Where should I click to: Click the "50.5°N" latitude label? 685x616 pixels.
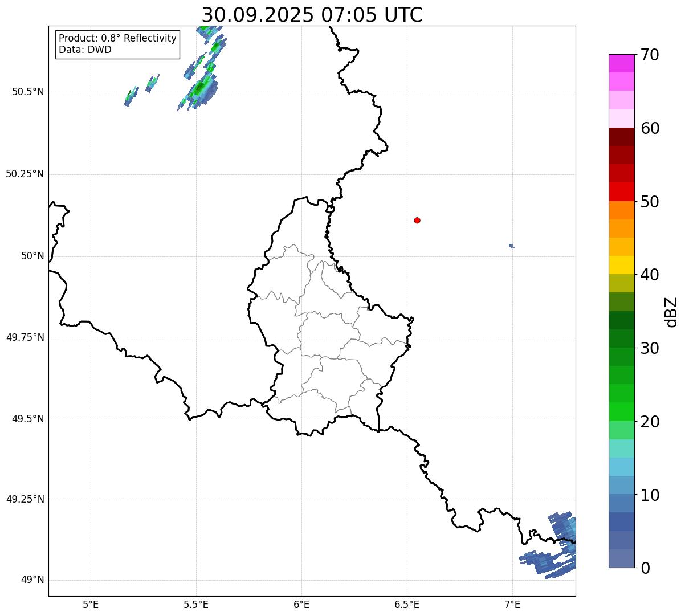point(28,92)
